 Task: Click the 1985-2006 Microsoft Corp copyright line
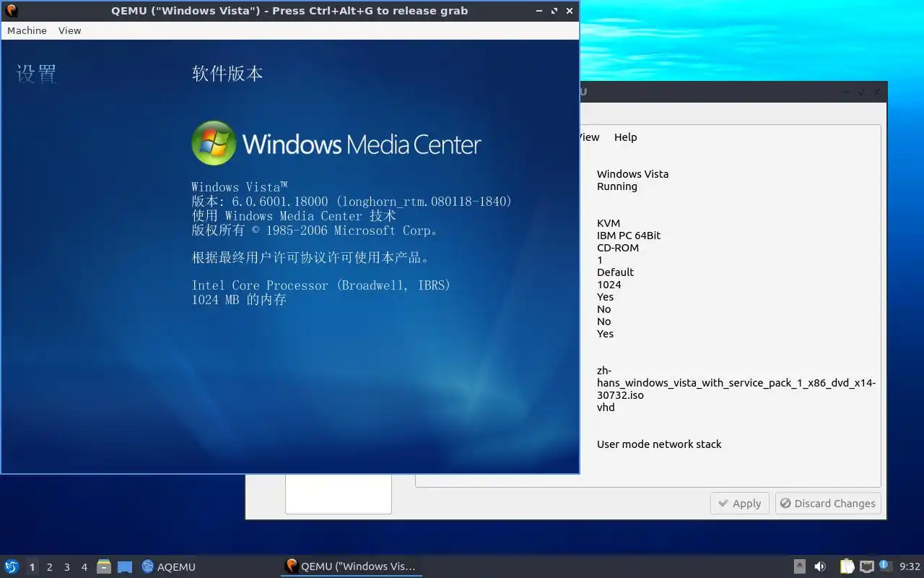point(314,230)
